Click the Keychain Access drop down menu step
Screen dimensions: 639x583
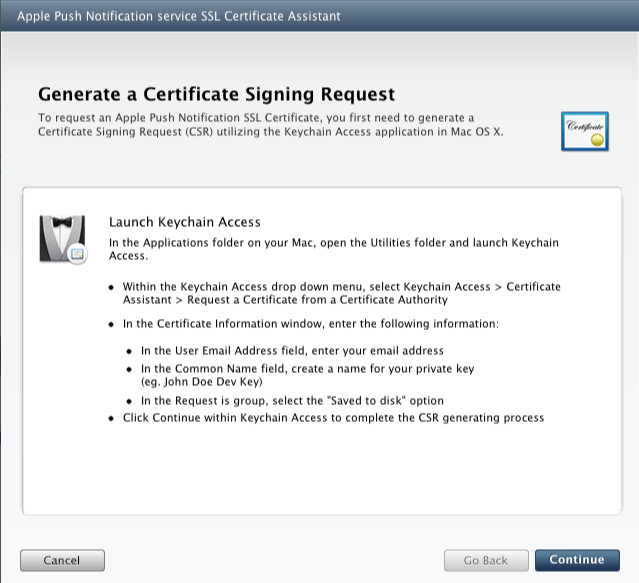coord(341,293)
